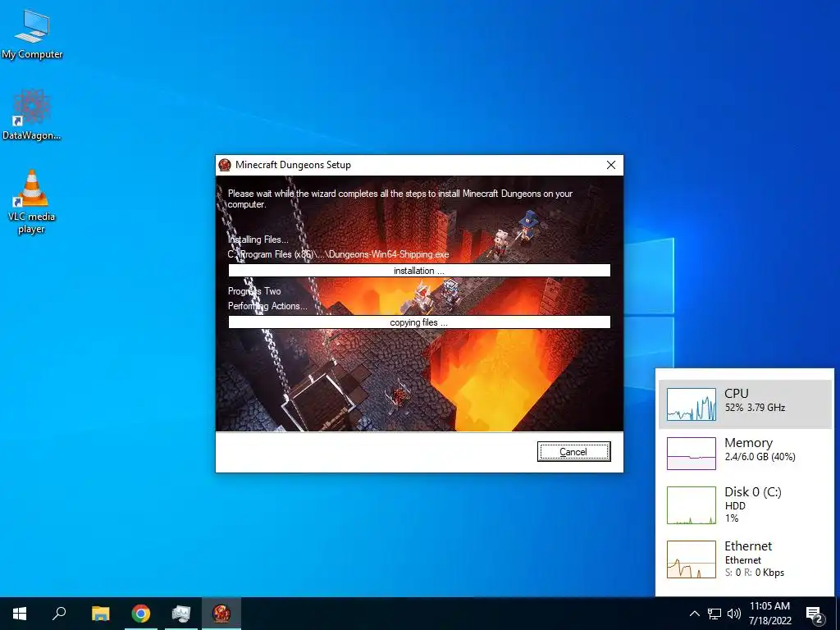The height and width of the screenshot is (630, 840).
Task: Click the Ethernet throughput graph thumbnail
Action: 691,559
